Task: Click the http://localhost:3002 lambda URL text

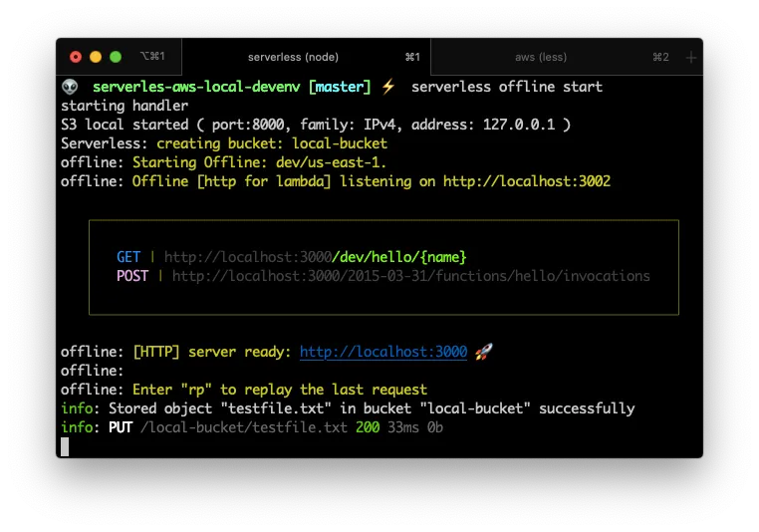Action: pos(527,181)
